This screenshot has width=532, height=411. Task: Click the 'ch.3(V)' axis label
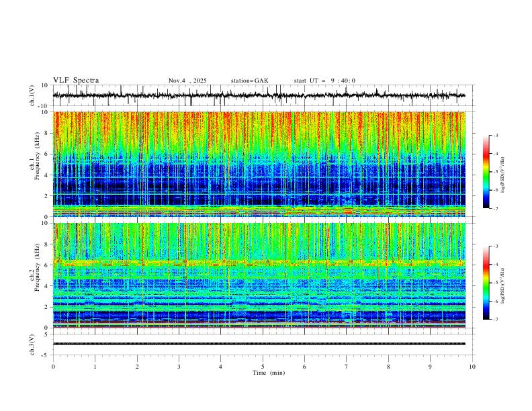tap(32, 345)
